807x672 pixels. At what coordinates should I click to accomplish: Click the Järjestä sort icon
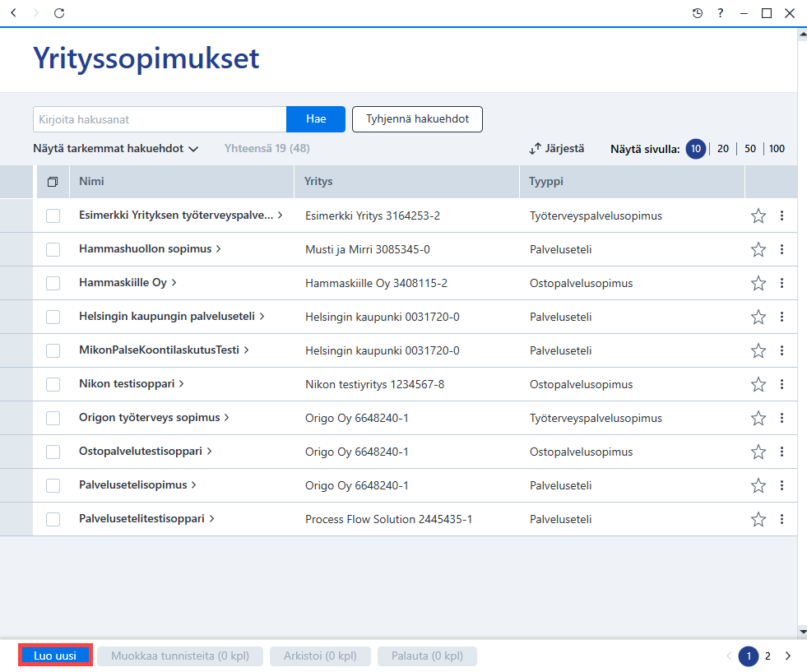pyautogui.click(x=536, y=149)
